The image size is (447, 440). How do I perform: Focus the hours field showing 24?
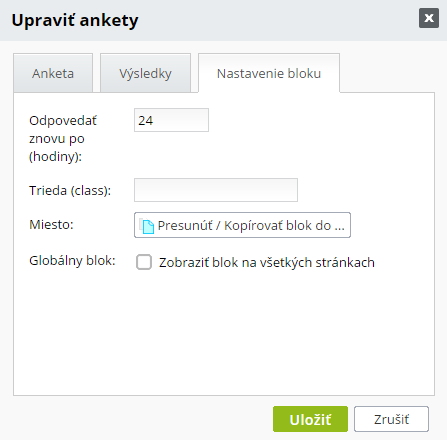tap(171, 120)
